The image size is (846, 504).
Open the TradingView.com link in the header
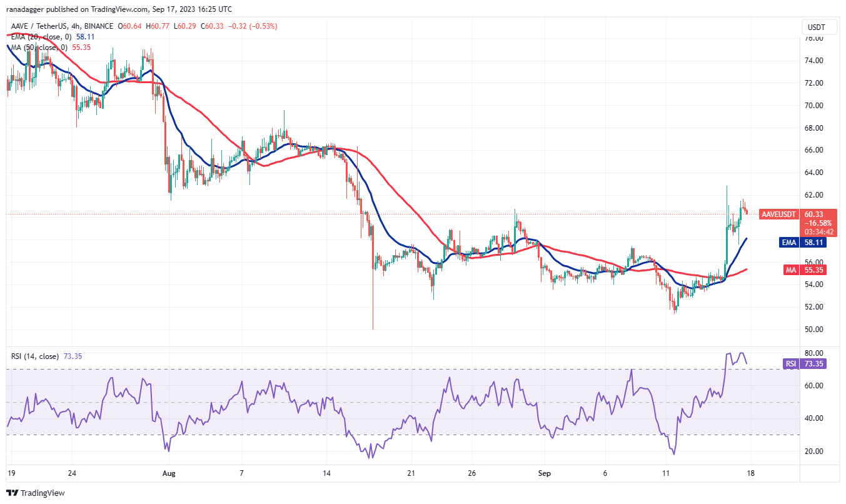(119, 9)
